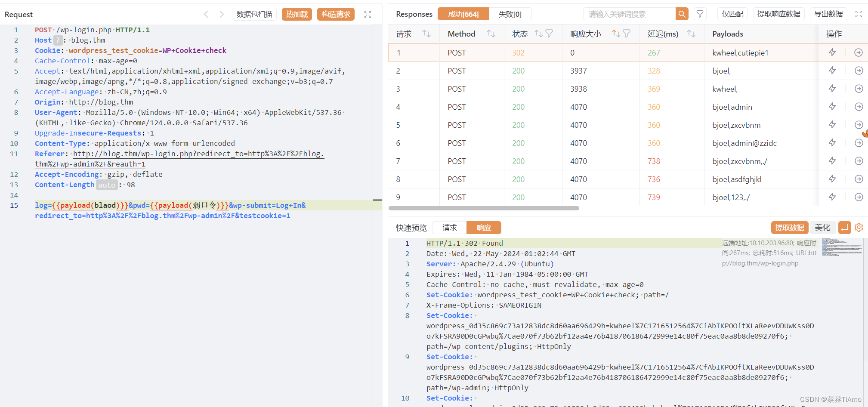Click the 提取数据 orange button
The height and width of the screenshot is (407, 868).
790,228
